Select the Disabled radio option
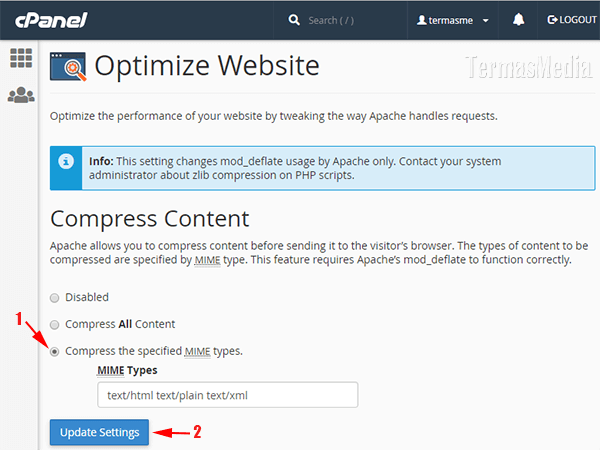 click(x=55, y=298)
